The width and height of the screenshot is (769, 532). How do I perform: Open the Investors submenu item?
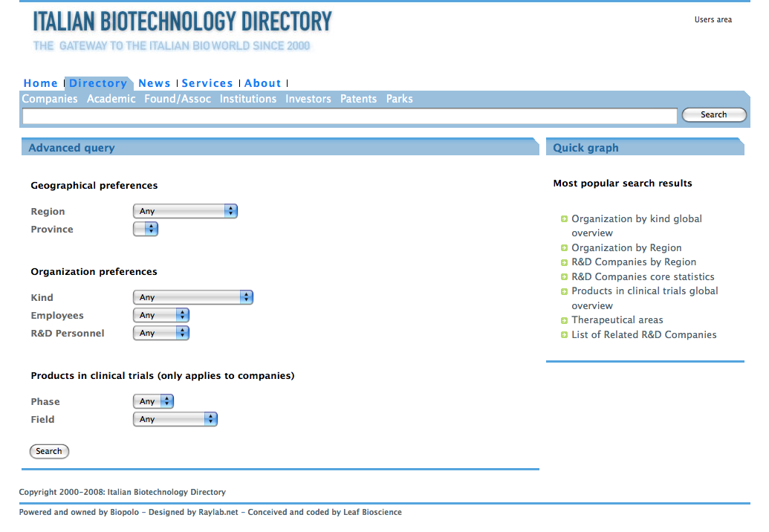click(x=308, y=99)
